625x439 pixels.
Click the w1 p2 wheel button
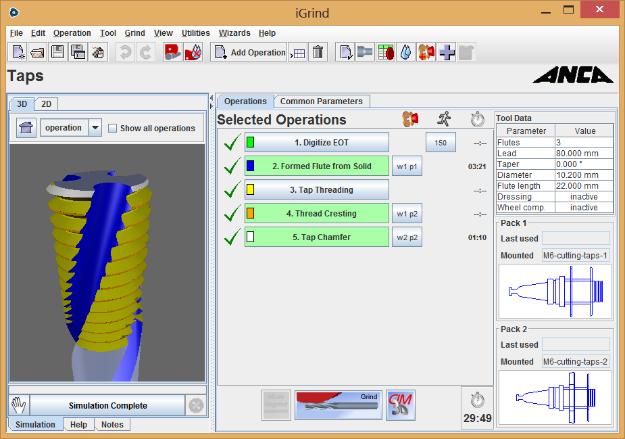(407, 214)
